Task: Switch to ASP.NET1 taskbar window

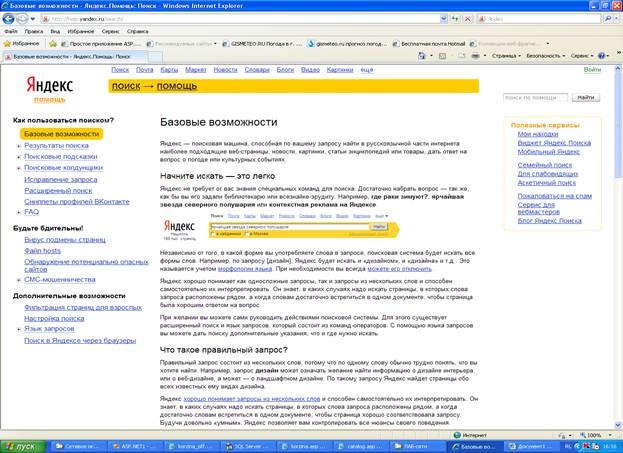Action: (134, 447)
